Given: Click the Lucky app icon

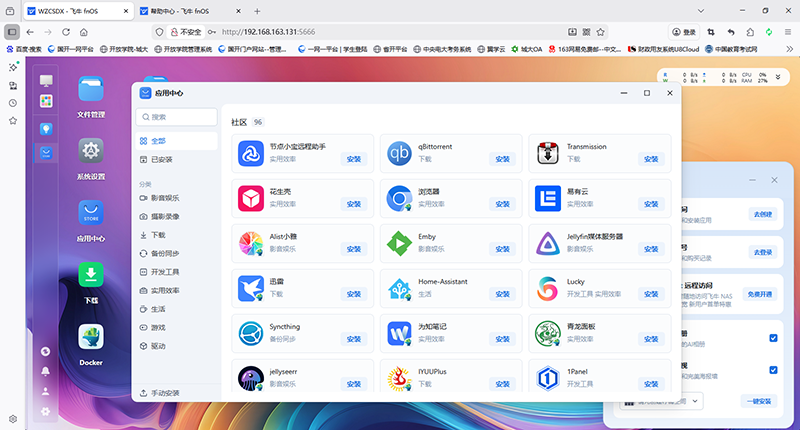Looking at the screenshot, I should 547,288.
